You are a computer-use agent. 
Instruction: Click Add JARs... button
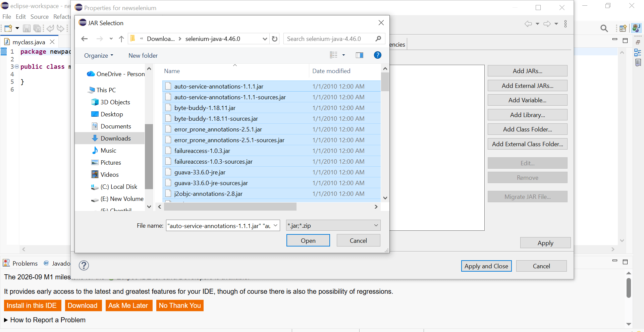click(527, 71)
